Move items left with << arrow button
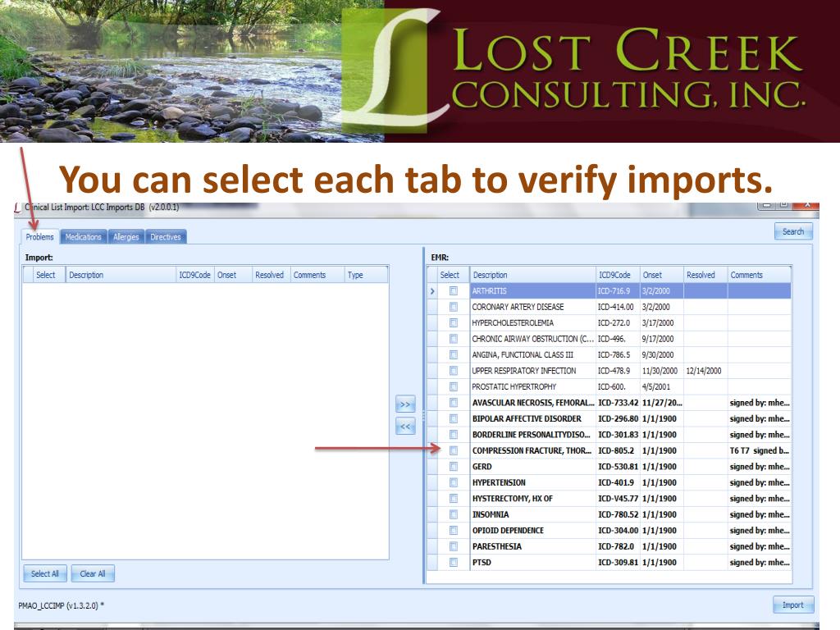This screenshot has height=630, width=840. 405,427
